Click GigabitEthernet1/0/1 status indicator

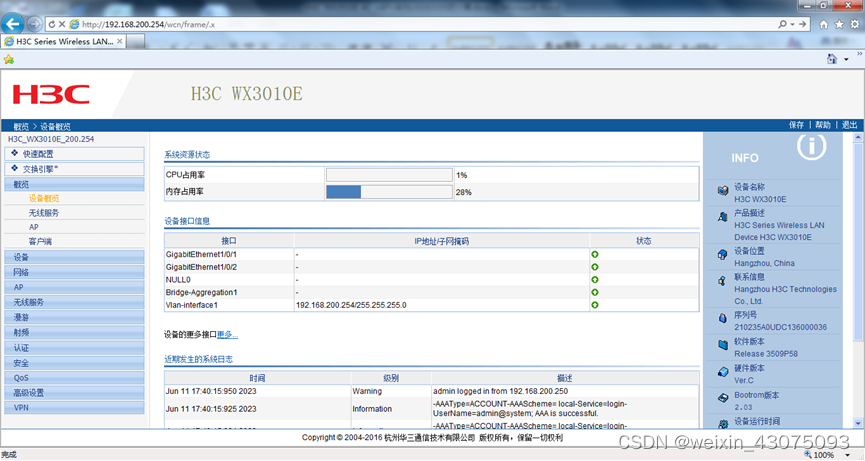(595, 254)
